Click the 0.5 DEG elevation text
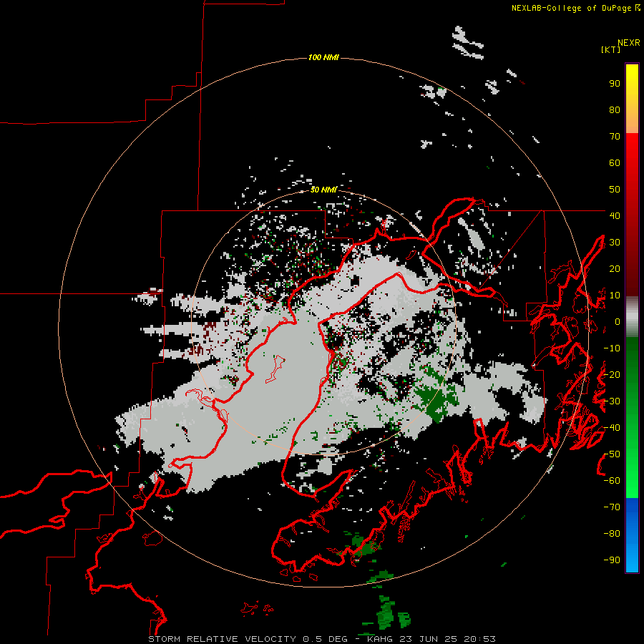 click(325, 639)
